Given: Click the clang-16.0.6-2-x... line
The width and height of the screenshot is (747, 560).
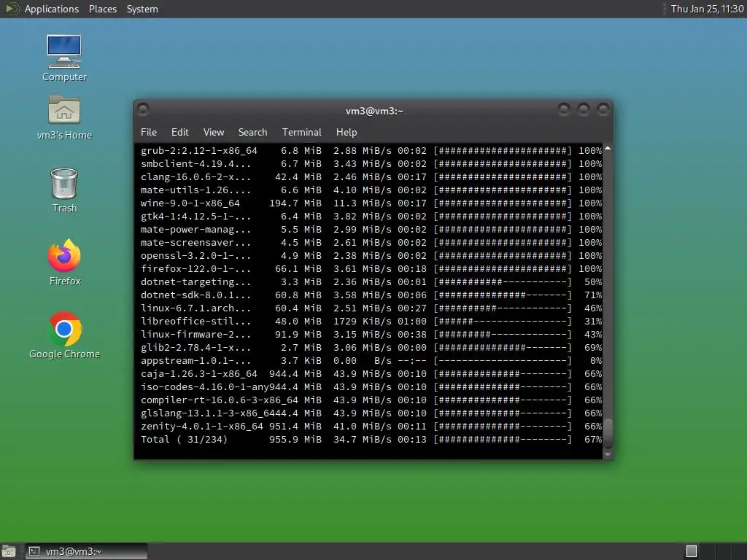Looking at the screenshot, I should (x=371, y=176).
